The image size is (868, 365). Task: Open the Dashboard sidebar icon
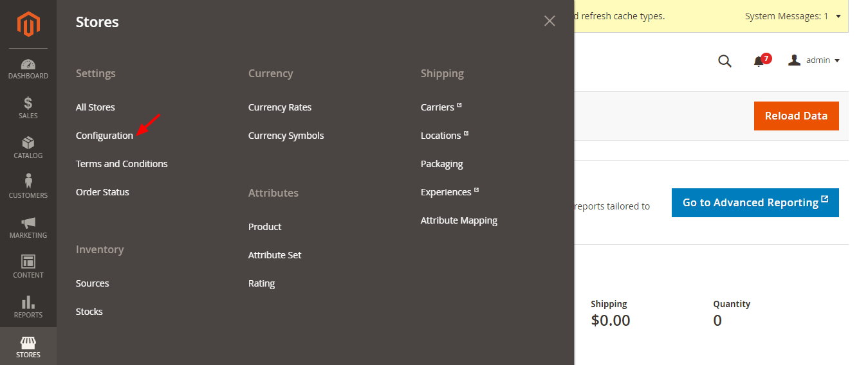point(28,69)
